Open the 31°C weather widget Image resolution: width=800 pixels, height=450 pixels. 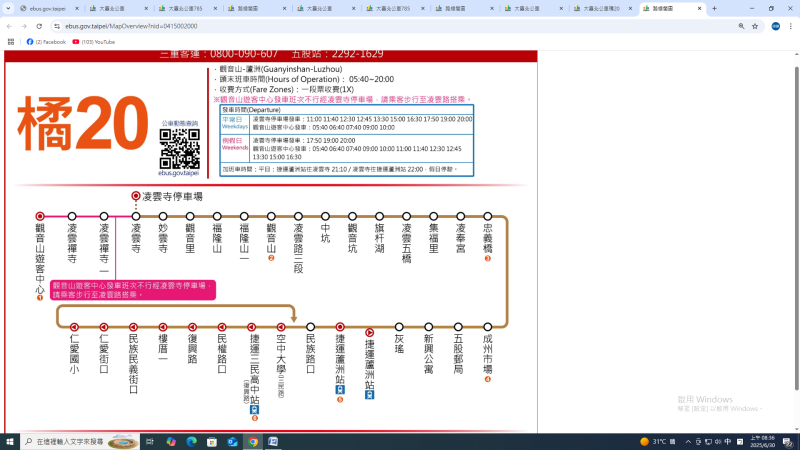[x=658, y=442]
